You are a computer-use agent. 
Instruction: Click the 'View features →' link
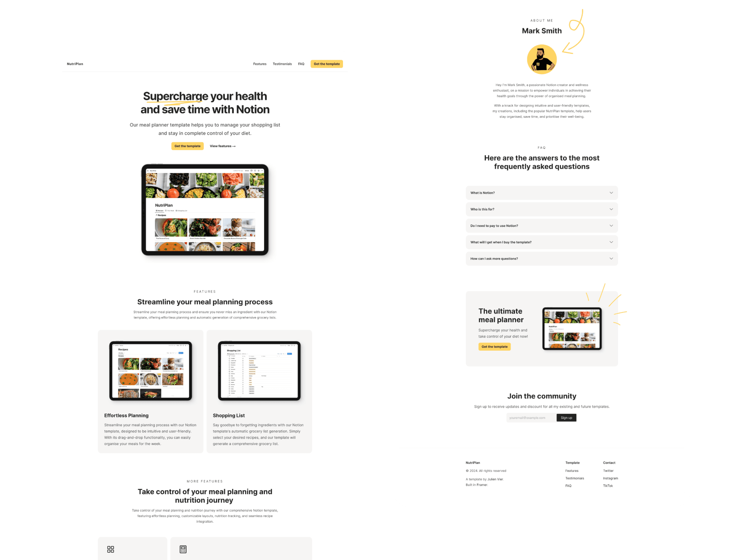222,146
